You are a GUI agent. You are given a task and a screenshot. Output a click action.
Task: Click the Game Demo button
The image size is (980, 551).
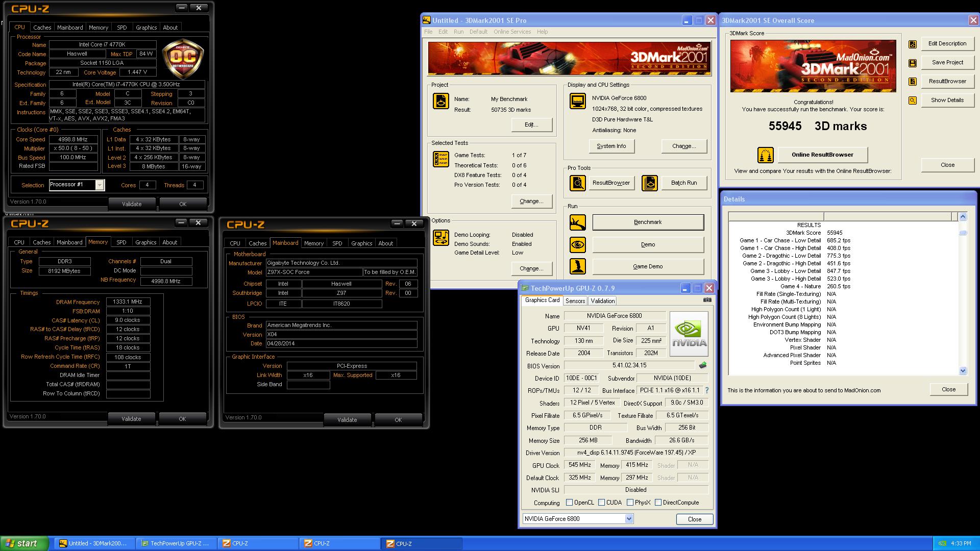pyautogui.click(x=648, y=266)
